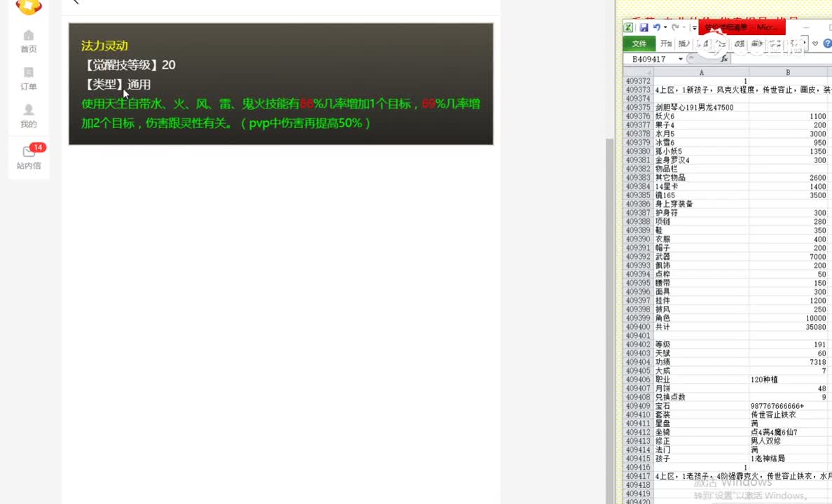The height and width of the screenshot is (504, 832).
Task: Click cell labeled 其它物品
Action: coord(701,177)
